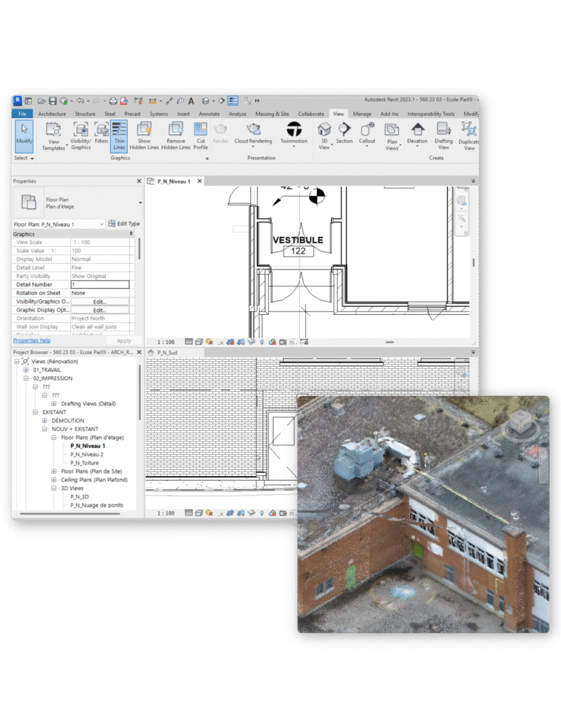Switch to the Collaborate ribbon tab
This screenshot has height=728, width=561.
pyautogui.click(x=311, y=114)
